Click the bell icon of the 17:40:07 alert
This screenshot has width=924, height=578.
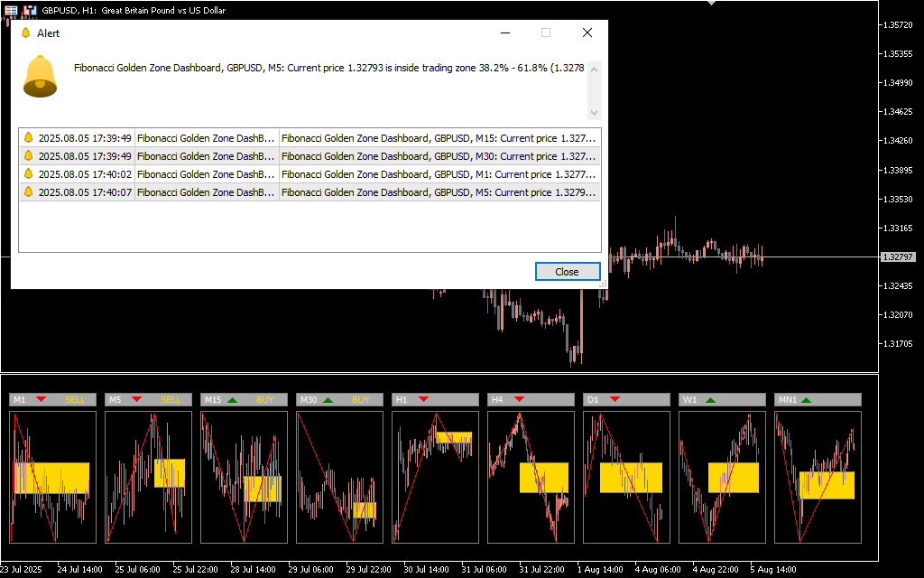tap(28, 192)
